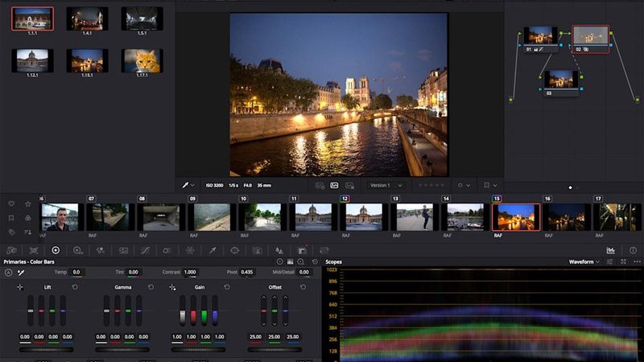The height and width of the screenshot is (362, 644).
Task: Toggle the Gain white point picker
Action: 172,287
